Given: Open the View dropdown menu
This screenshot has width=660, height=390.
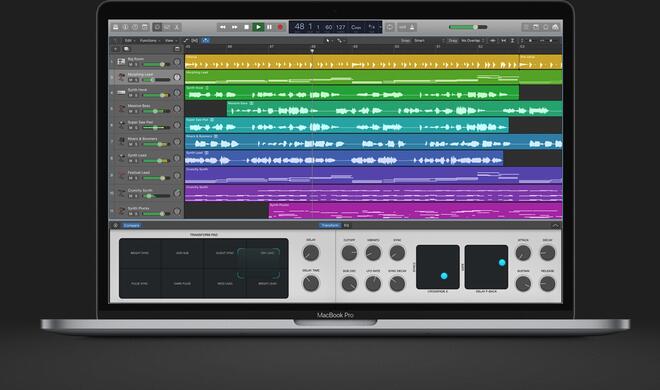Looking at the screenshot, I should pos(170,40).
